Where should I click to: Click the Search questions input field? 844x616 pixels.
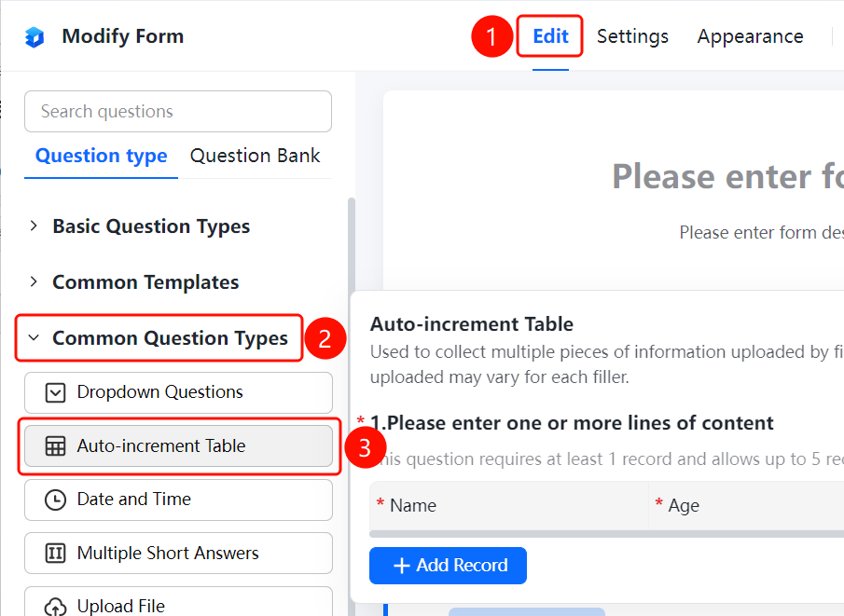point(177,111)
